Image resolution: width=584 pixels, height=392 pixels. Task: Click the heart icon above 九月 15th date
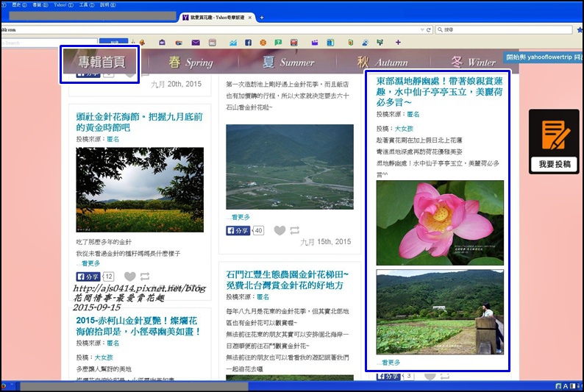coord(279,230)
